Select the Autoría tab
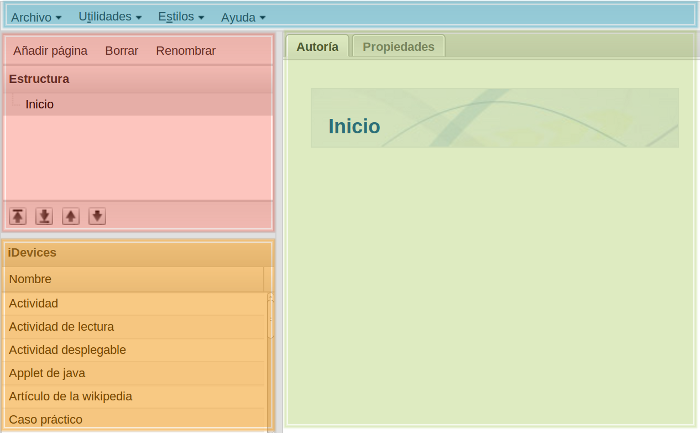 pos(317,47)
